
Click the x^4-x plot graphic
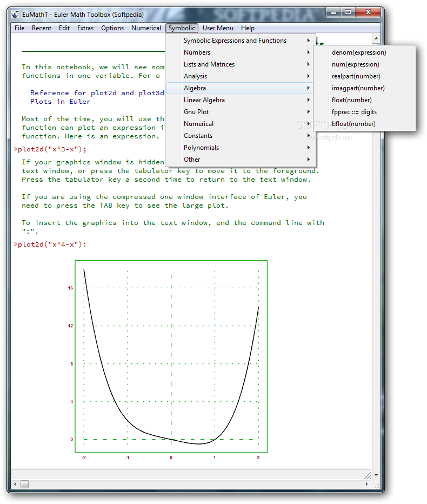[171, 356]
